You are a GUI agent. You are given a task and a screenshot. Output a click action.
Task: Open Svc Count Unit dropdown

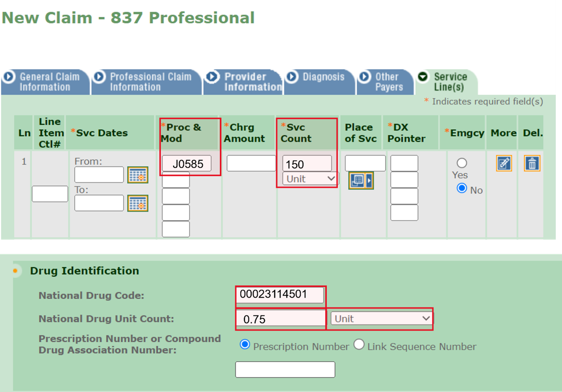point(310,179)
